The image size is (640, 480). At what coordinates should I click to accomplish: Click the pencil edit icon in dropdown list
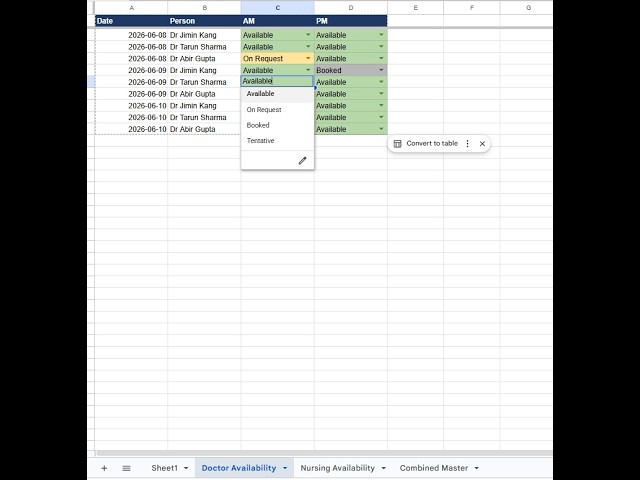302,161
